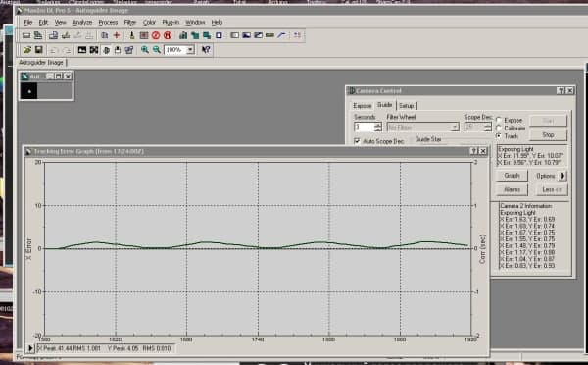
Task: Click the blue square outline toolbar icon
Action: pos(219,35)
